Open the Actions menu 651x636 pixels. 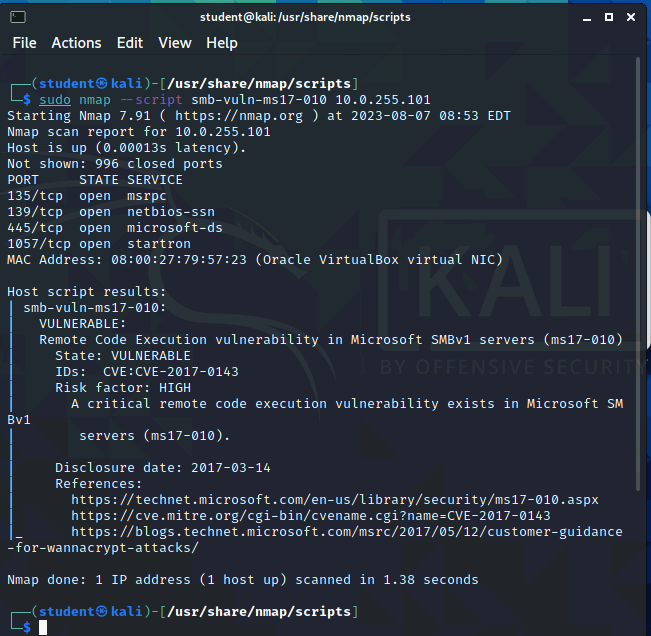click(x=76, y=43)
